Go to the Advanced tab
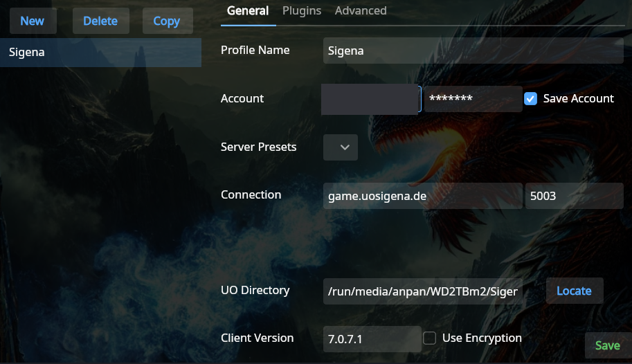 click(x=361, y=10)
